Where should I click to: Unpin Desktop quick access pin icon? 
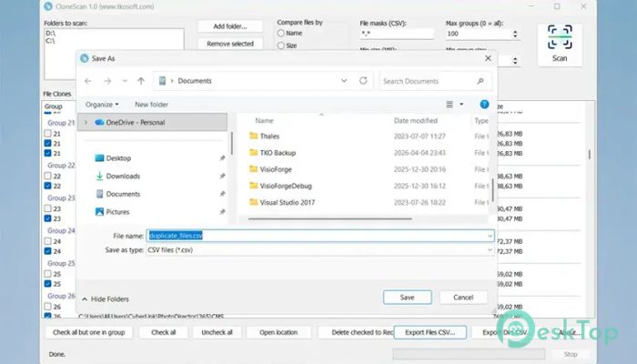(222, 158)
